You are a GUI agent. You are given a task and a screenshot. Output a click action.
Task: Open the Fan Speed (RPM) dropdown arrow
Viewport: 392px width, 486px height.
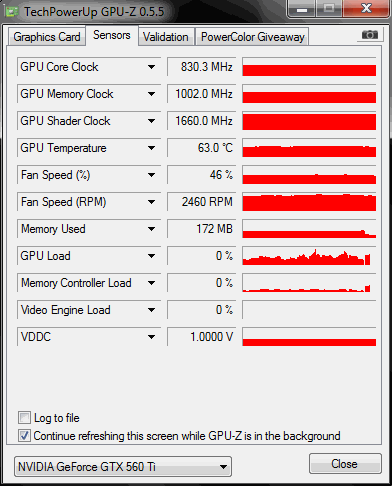pyautogui.click(x=151, y=202)
